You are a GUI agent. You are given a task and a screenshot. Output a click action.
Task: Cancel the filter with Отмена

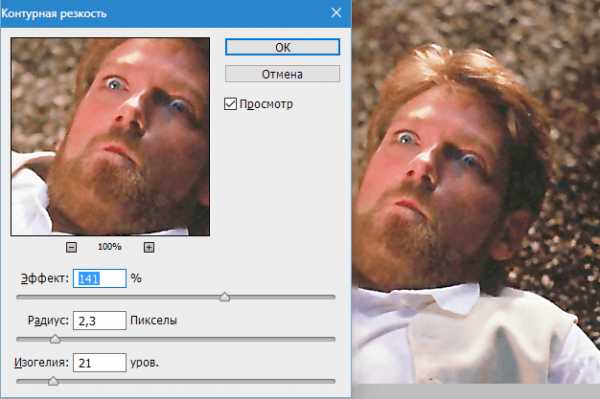(282, 74)
